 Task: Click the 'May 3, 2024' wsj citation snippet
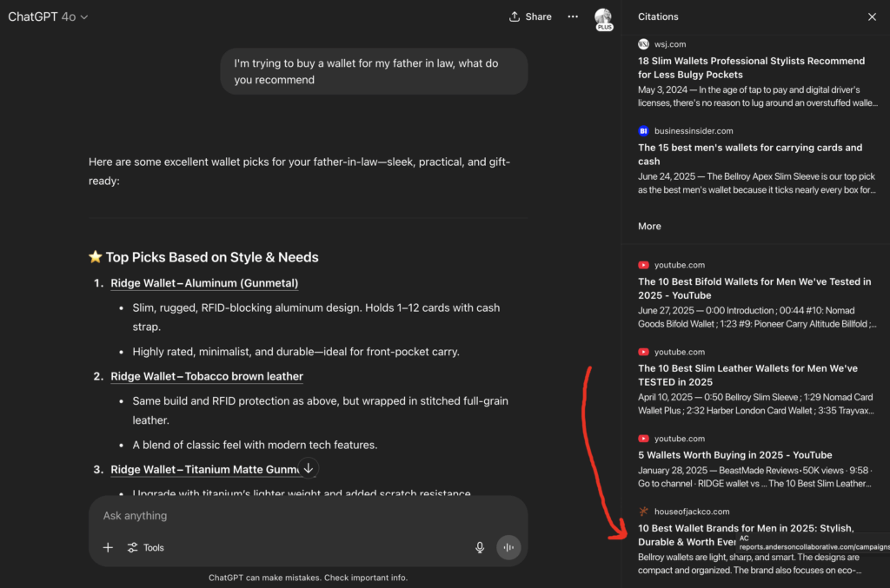[758, 96]
